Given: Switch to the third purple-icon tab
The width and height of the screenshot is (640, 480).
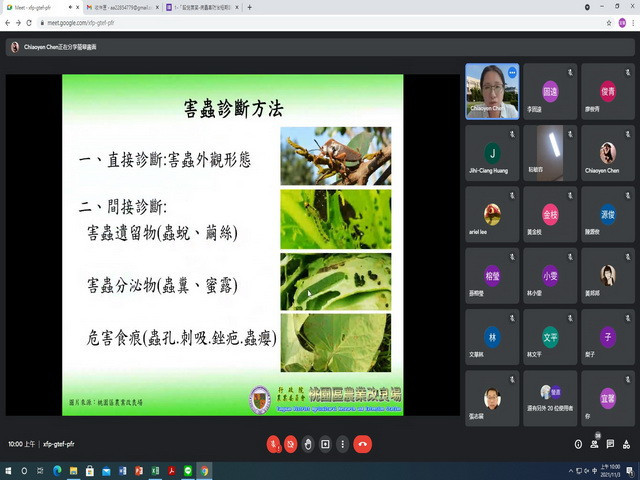Looking at the screenshot, I should click(x=202, y=7).
